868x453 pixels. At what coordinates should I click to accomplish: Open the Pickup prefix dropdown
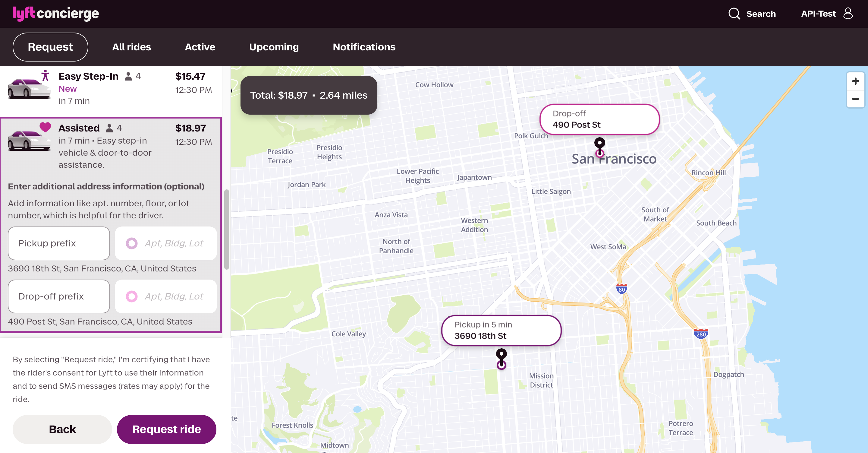59,243
